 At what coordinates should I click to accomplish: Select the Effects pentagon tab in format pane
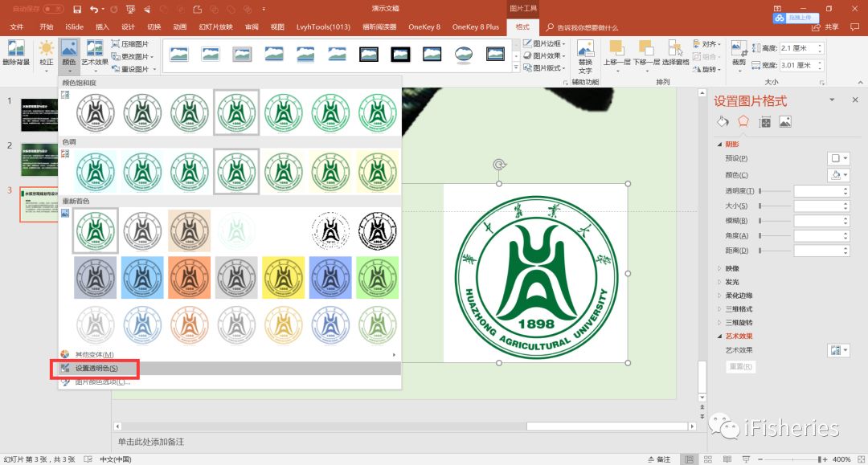click(743, 121)
